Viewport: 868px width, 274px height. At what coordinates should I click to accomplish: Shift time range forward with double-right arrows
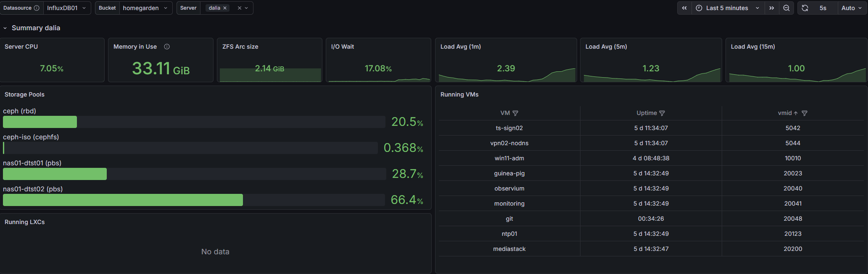coord(772,8)
